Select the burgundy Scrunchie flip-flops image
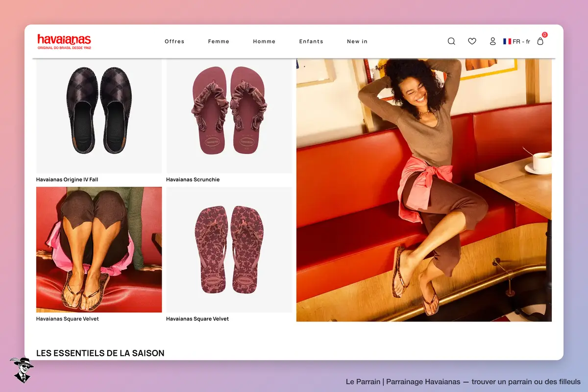 229,116
